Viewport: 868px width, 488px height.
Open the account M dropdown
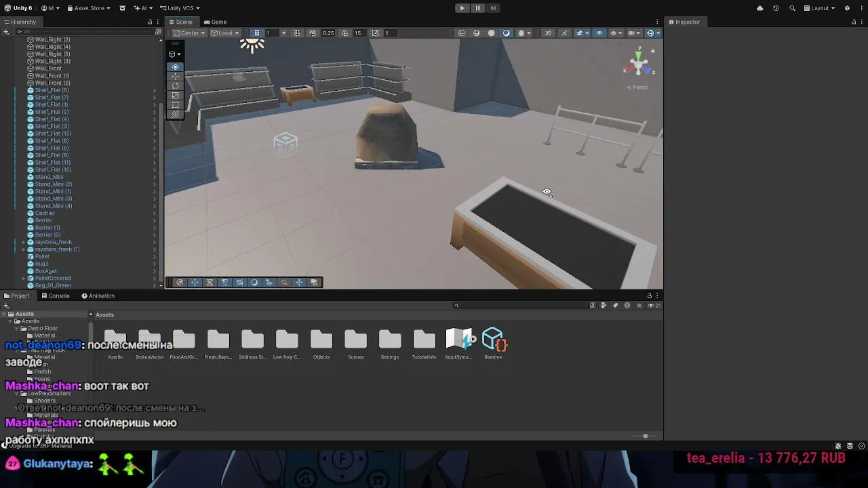pyautogui.click(x=50, y=8)
